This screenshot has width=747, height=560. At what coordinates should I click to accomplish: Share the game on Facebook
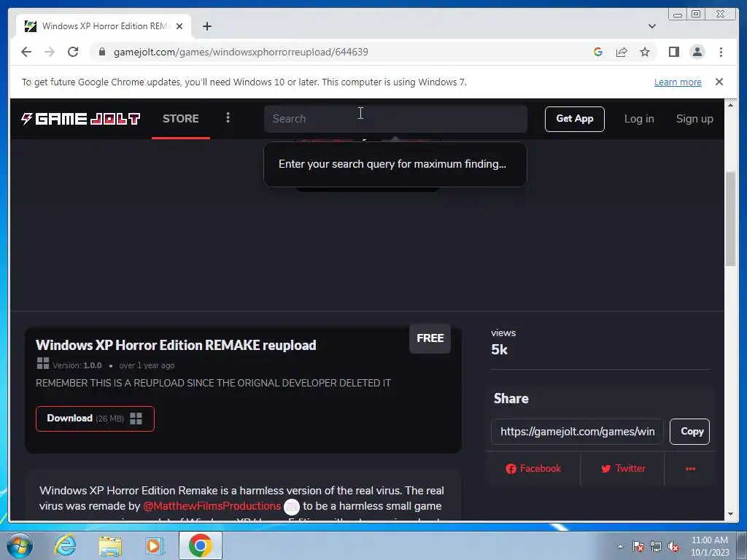coord(533,469)
